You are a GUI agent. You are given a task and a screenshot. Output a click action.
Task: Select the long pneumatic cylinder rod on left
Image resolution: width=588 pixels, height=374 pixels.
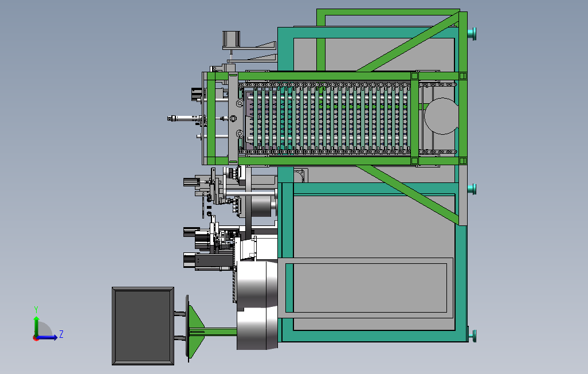pos(184,119)
